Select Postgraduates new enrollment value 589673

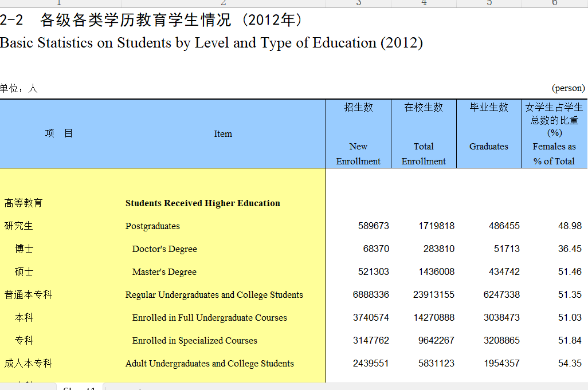(x=374, y=226)
